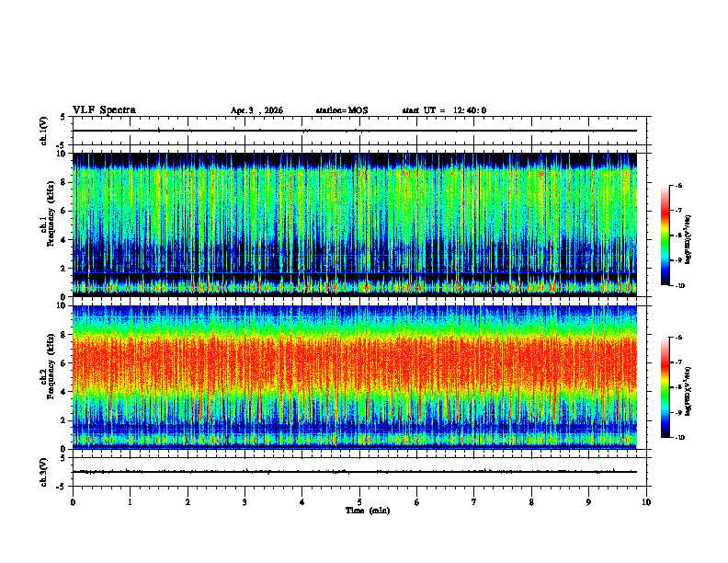
Task: Click the "ch.3(V)" axis label
Action: [x=44, y=472]
